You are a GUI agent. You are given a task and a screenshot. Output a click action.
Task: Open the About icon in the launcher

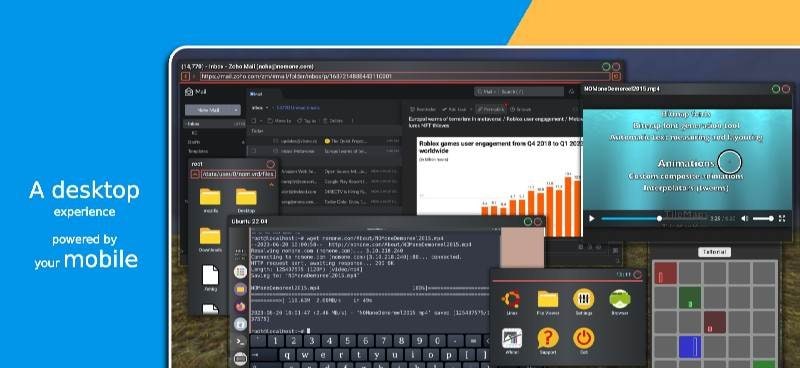tap(512, 338)
